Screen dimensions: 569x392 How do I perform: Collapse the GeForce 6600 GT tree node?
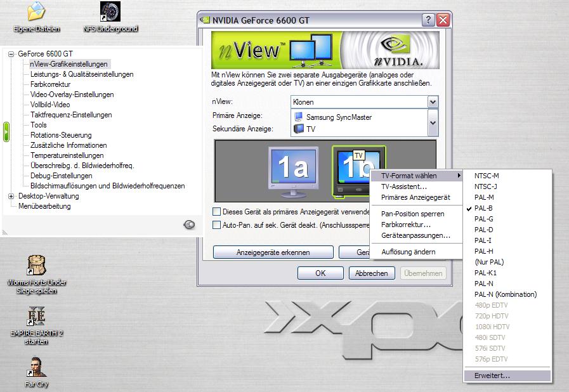pos(11,54)
